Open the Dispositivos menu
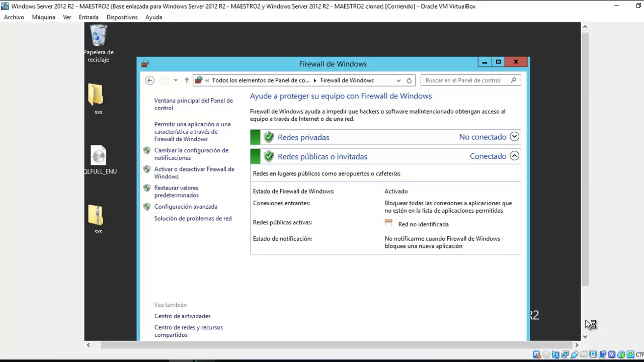Viewport: 644px width, 362px height. pos(122,17)
